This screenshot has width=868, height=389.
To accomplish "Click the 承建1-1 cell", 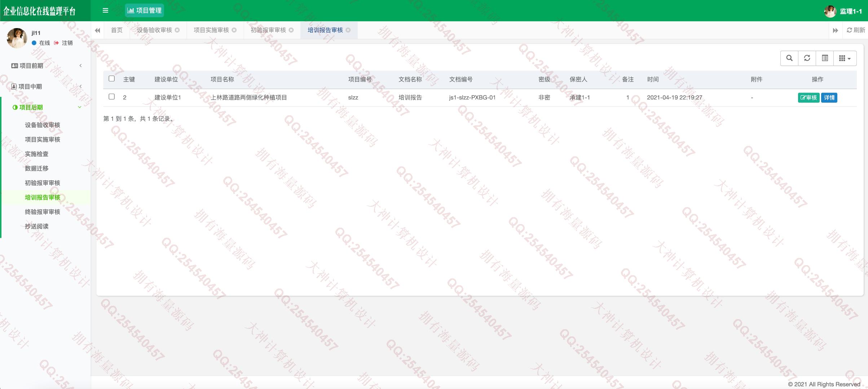I will 580,98.
